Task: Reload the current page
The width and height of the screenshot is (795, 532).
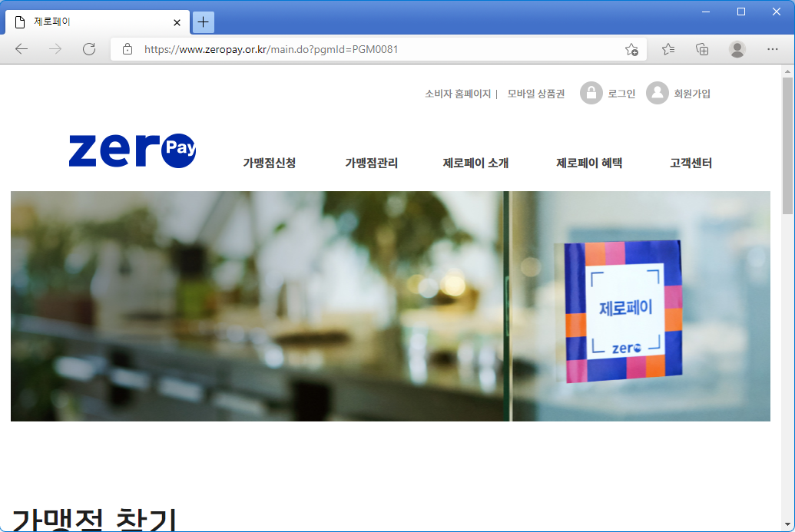Action: 89,49
